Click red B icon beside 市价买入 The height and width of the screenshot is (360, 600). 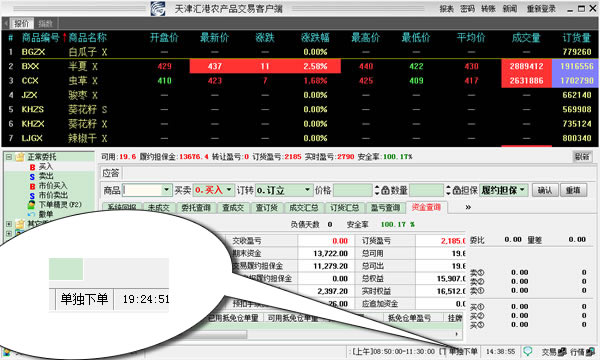coord(32,186)
